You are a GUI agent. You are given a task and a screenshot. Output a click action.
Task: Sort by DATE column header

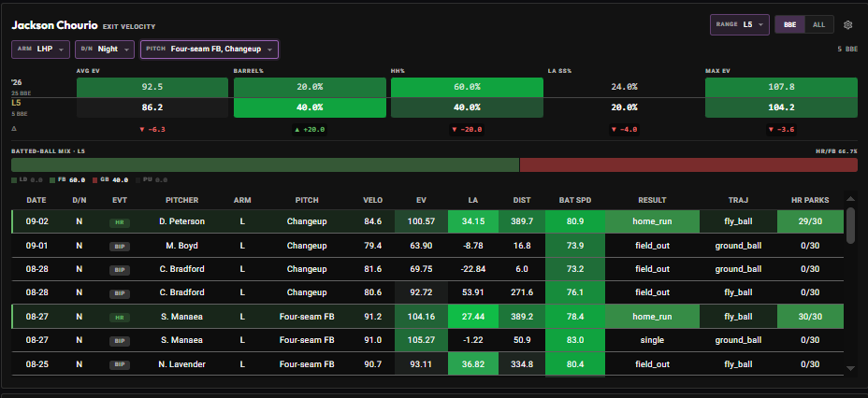36,200
